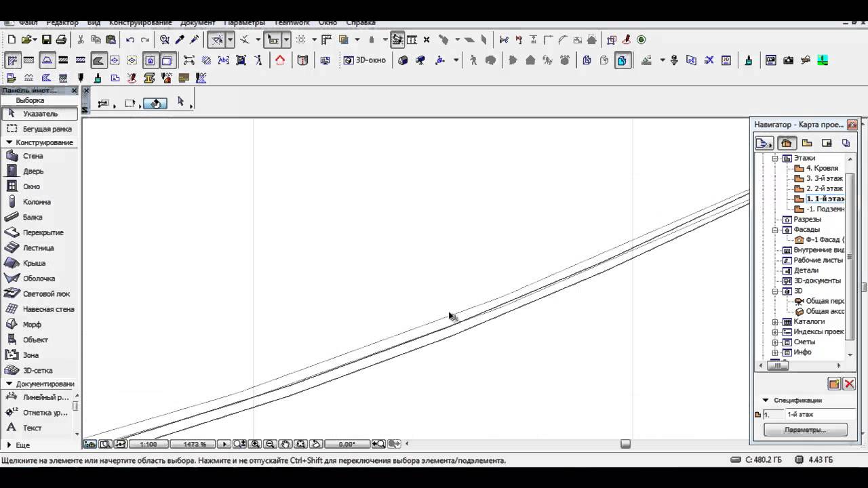Expand the Еще tool group
This screenshot has width=868, height=488.
coord(9,445)
